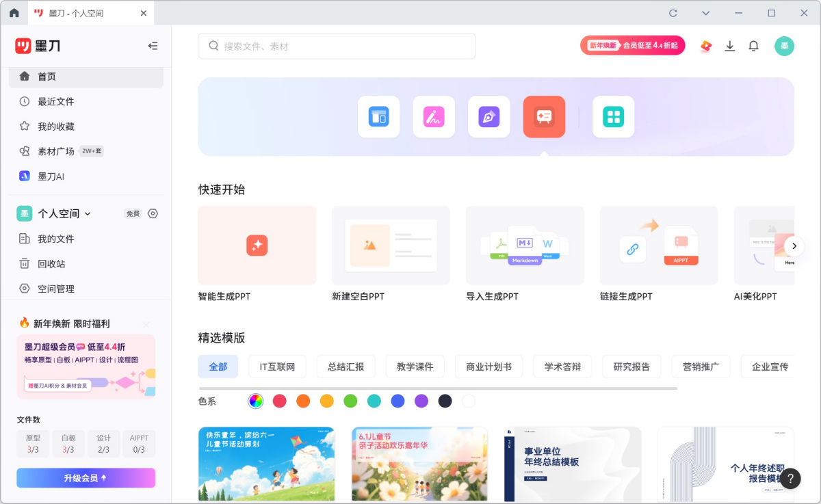Select the prototype tool icon in banner
The image size is (821, 504).
pyautogui.click(x=378, y=117)
